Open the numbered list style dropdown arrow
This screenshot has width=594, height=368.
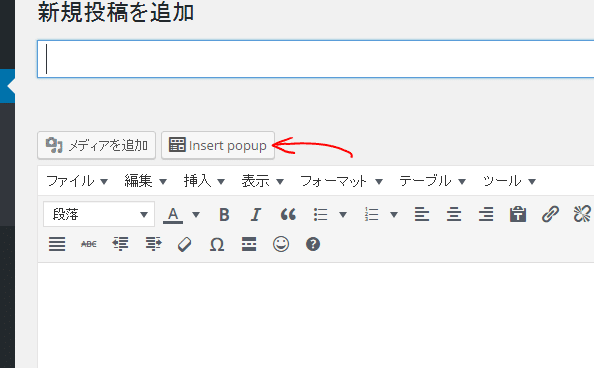[394, 215]
